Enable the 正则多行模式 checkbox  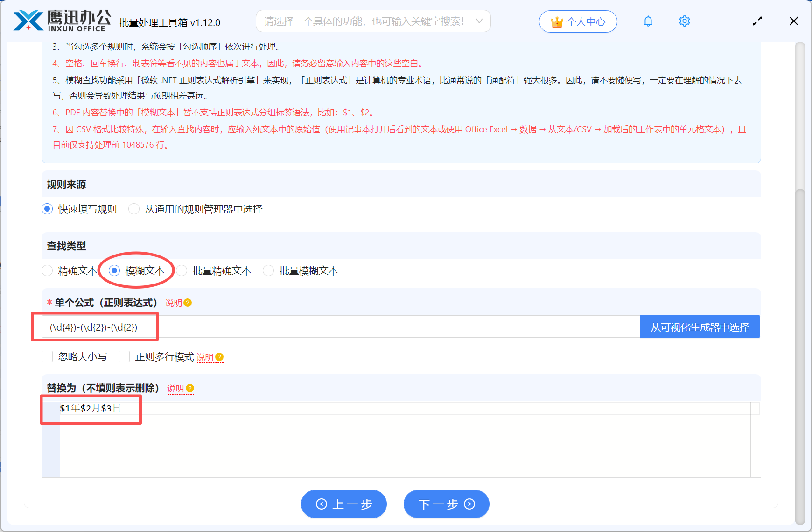click(x=124, y=356)
